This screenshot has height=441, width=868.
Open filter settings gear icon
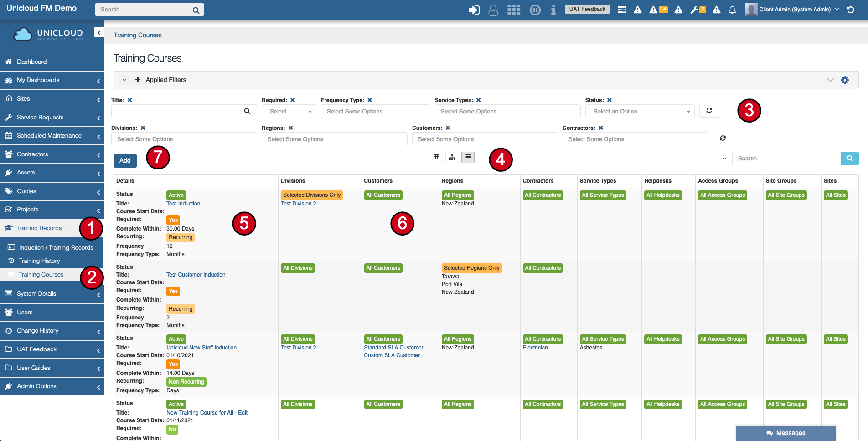tap(845, 80)
